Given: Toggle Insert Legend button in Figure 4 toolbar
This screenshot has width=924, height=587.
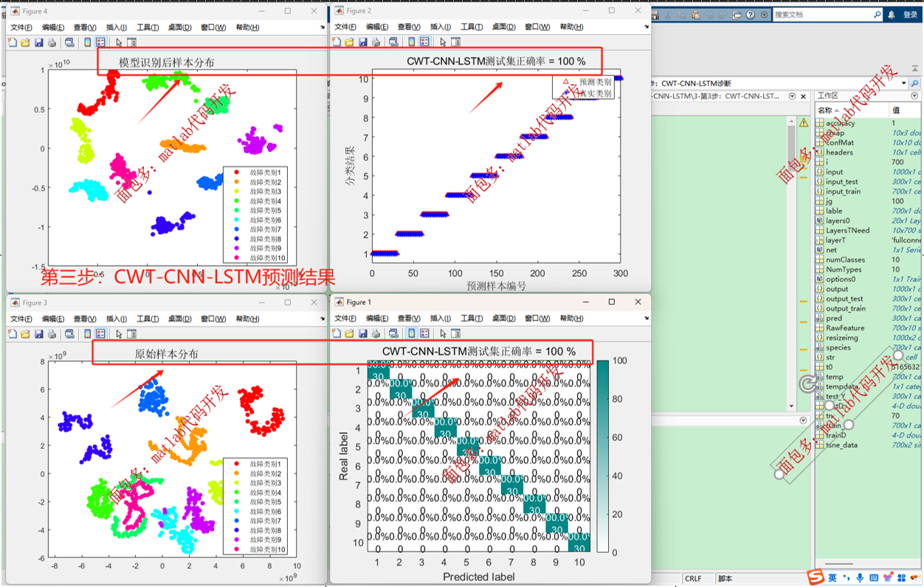Looking at the screenshot, I should tap(100, 43).
